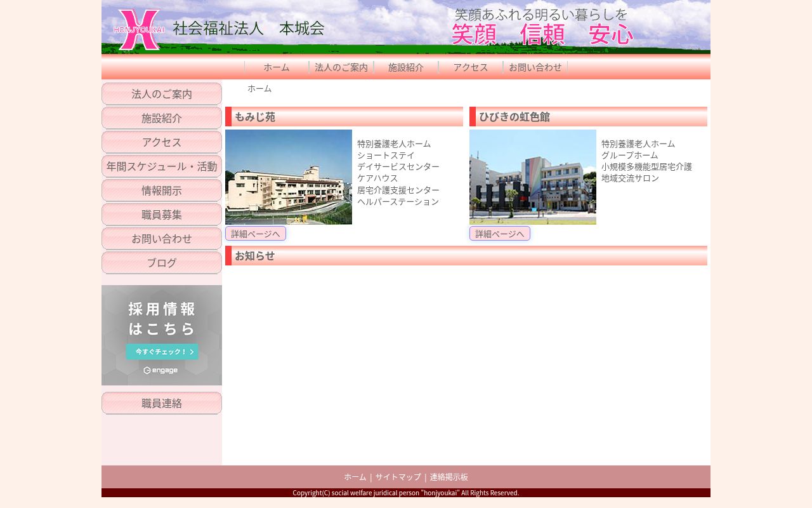Click the もみじ苑 building photo
812x508 pixels.
point(289,177)
